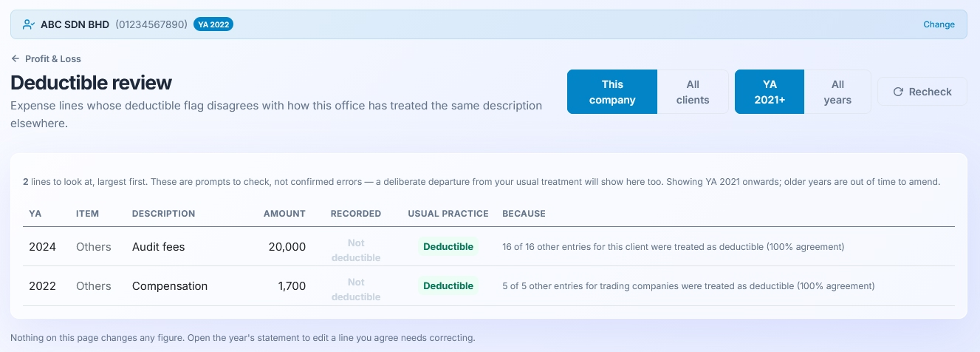Click the USUAL PRACTICE column header

(x=448, y=214)
